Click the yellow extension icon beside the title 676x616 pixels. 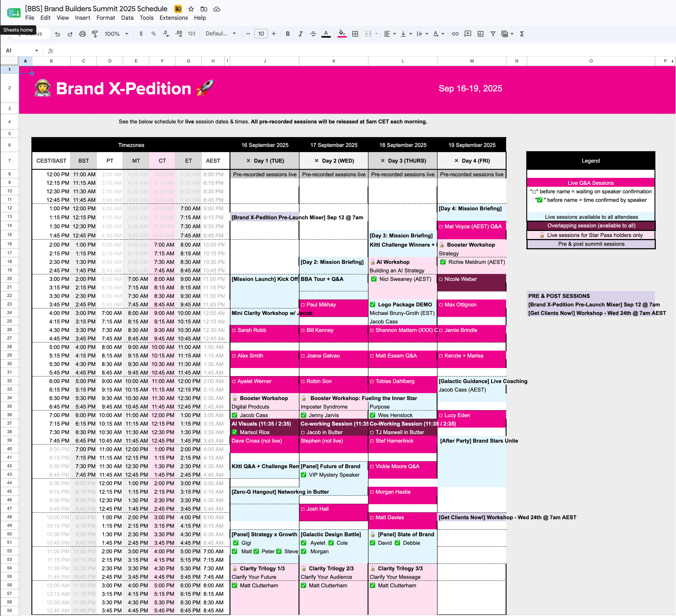click(178, 9)
